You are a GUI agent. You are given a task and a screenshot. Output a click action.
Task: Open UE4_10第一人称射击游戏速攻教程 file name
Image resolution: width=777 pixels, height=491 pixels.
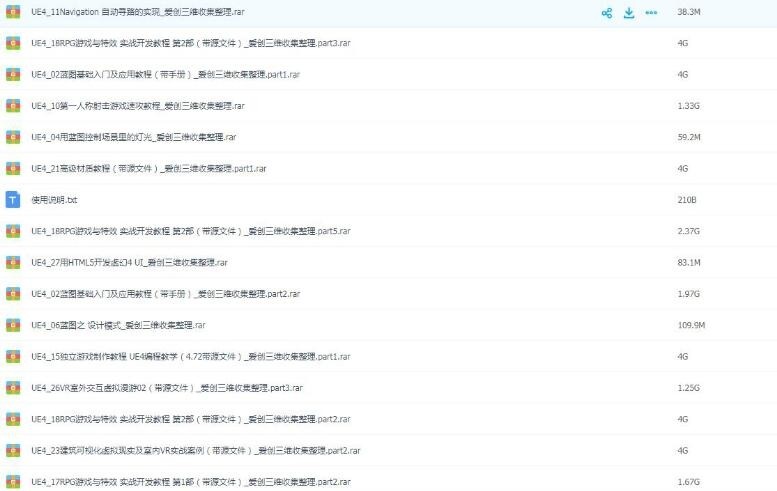click(138, 106)
